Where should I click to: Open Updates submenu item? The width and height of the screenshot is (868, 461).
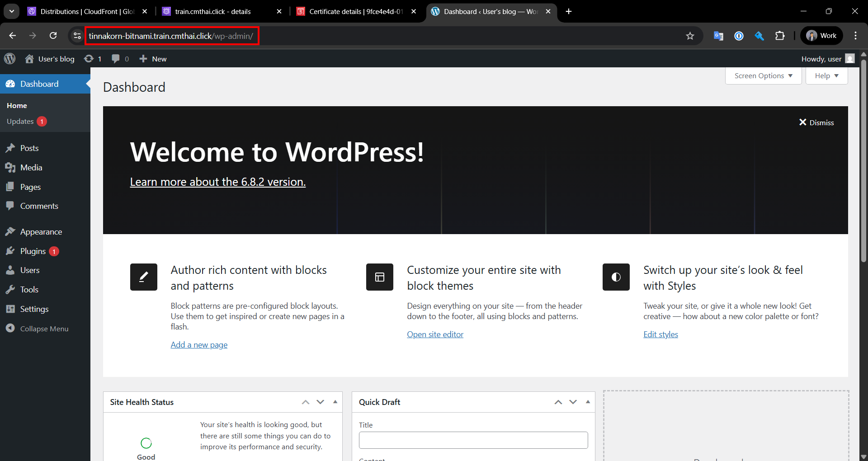27,121
